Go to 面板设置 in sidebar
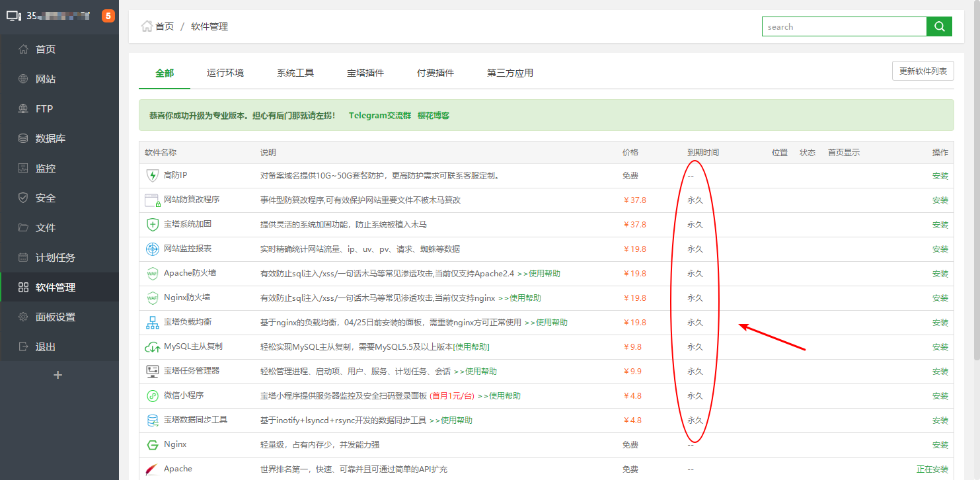 pos(56,317)
